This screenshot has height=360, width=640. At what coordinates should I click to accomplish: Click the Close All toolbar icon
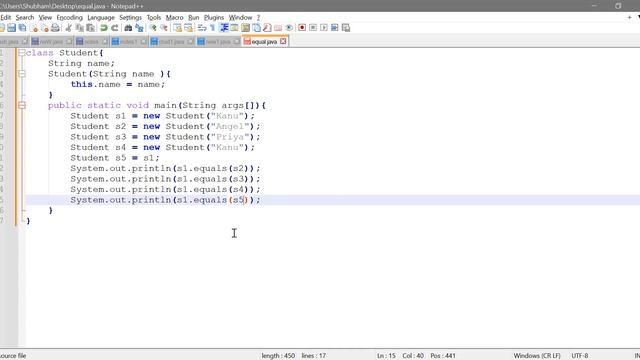pyautogui.click(x=44, y=28)
